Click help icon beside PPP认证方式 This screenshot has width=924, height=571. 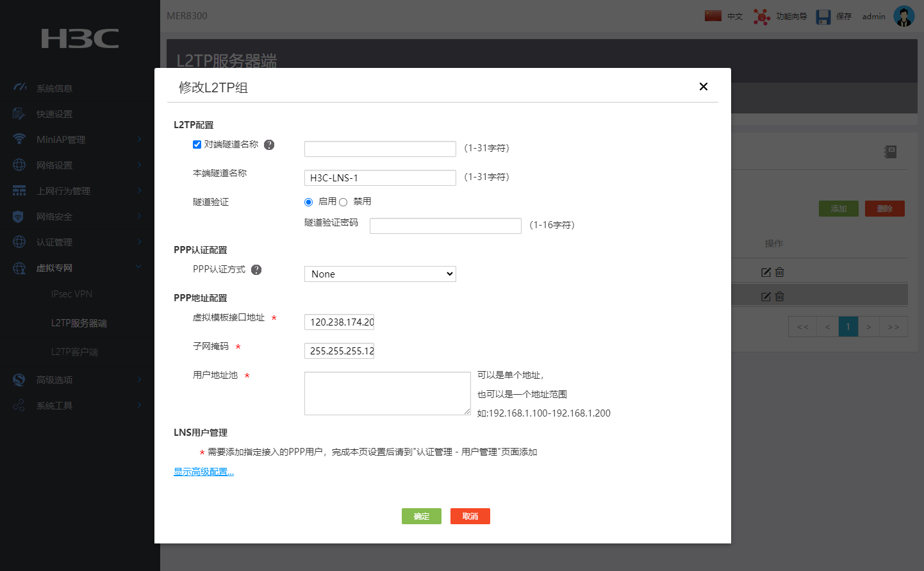(256, 270)
